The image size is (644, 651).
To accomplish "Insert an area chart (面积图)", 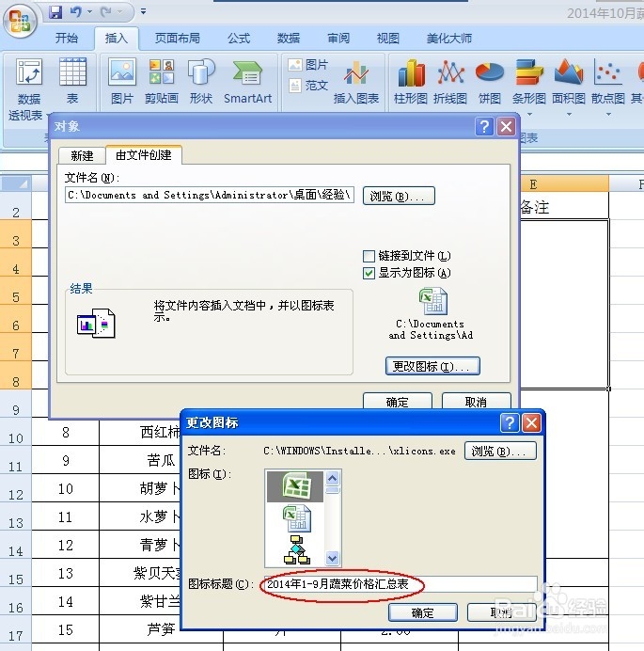I will point(569,81).
